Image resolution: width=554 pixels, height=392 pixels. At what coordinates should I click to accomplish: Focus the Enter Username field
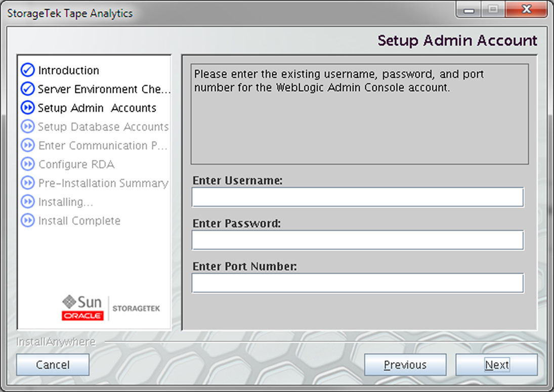pos(358,197)
